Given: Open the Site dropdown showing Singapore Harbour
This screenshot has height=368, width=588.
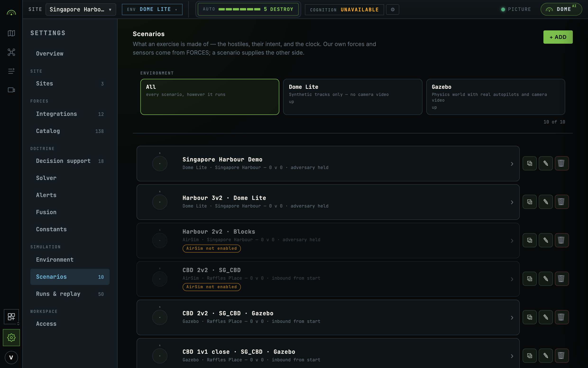Looking at the screenshot, I should pos(81,9).
